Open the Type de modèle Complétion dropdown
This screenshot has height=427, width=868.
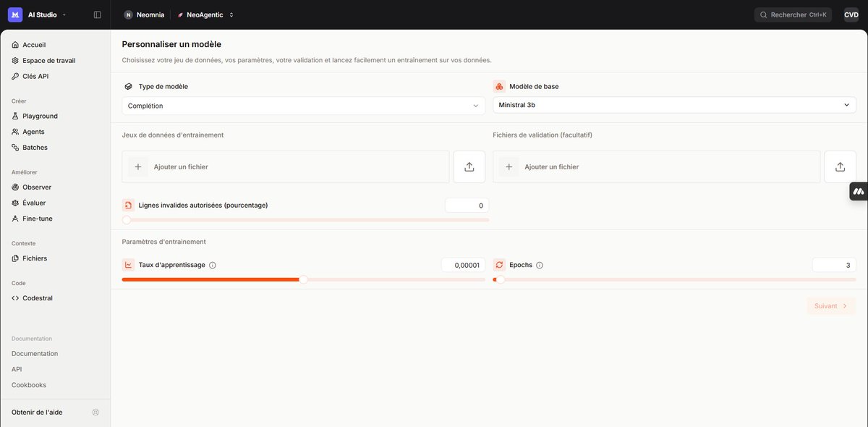tap(304, 106)
